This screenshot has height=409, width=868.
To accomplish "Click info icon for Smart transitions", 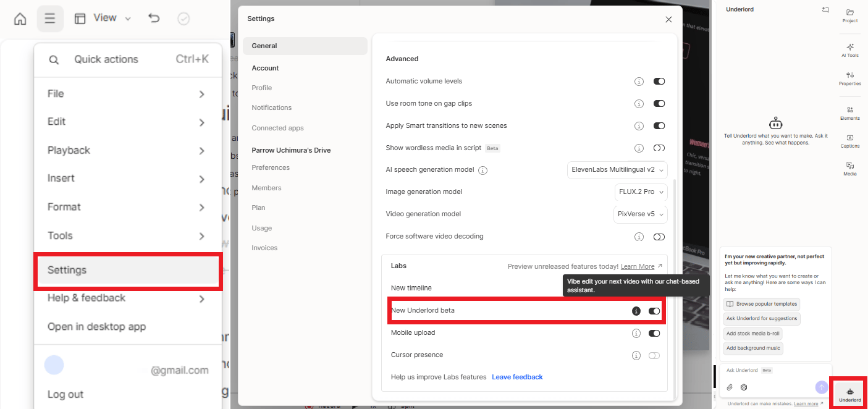I will [x=639, y=126].
